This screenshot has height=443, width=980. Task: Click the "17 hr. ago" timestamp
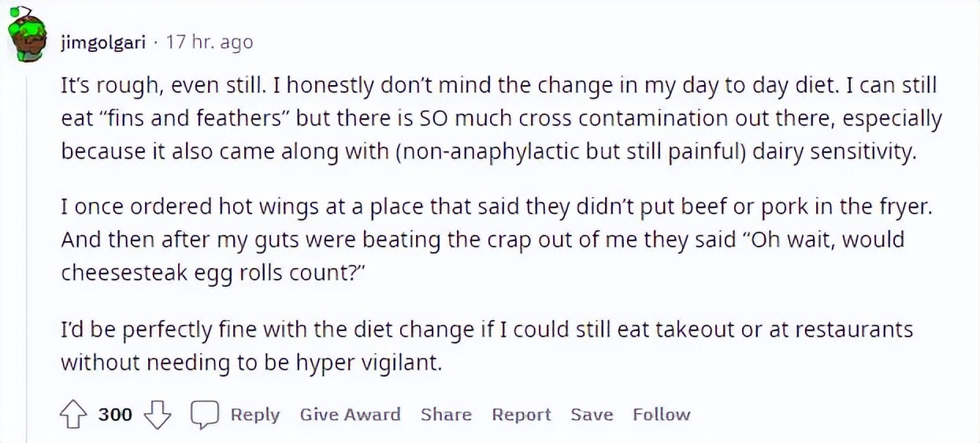(210, 42)
